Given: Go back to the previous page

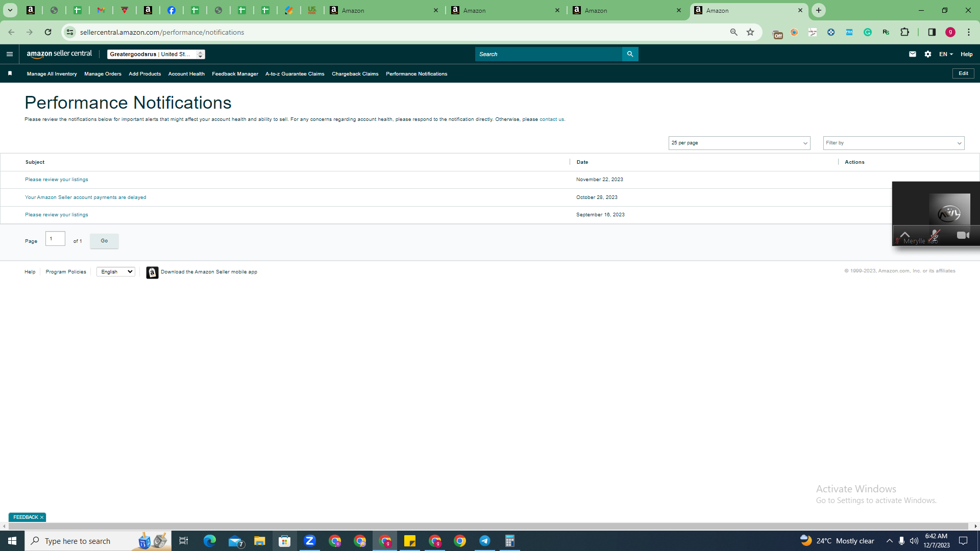Looking at the screenshot, I should pyautogui.click(x=11, y=32).
